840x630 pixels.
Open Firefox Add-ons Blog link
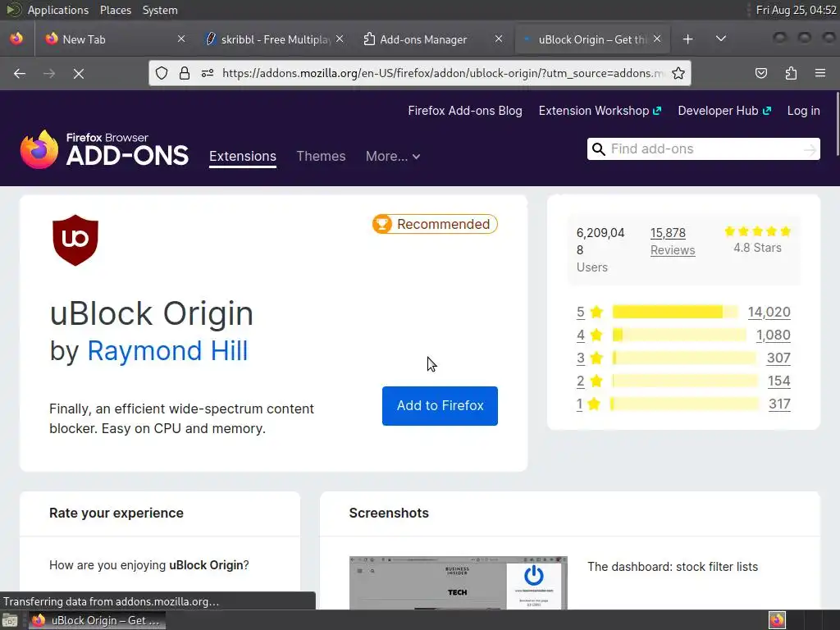465,111
